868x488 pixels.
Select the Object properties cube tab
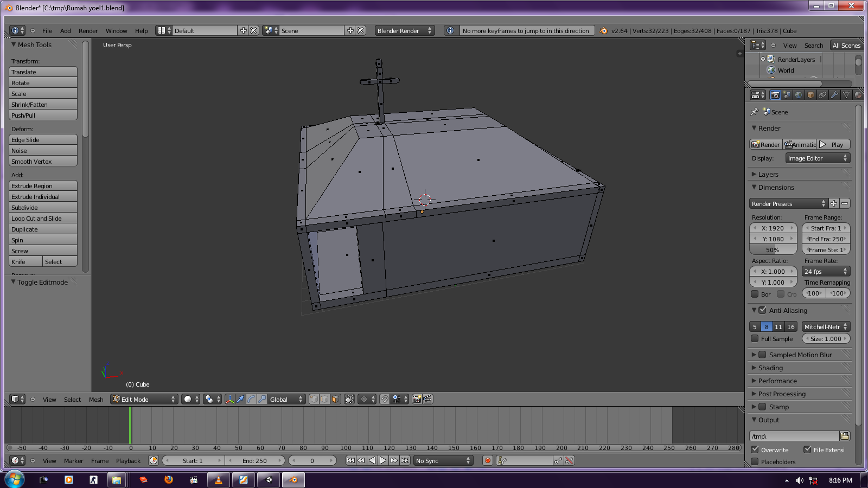[x=810, y=95]
